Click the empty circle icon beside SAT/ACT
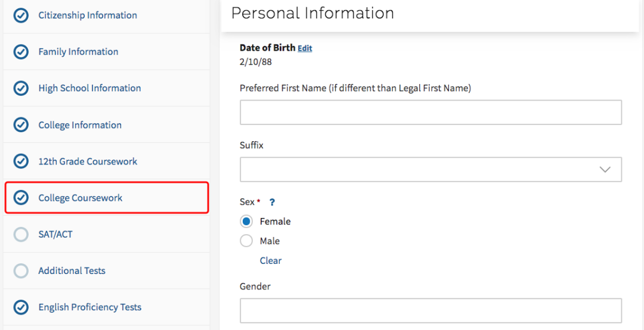This screenshot has width=644, height=330. pos(21,235)
